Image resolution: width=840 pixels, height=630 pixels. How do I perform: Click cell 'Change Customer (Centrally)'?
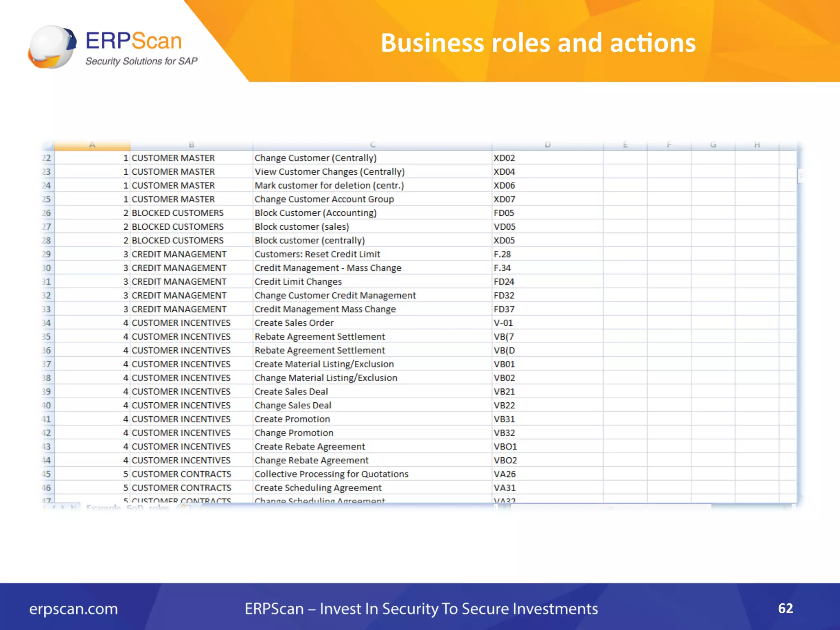[x=372, y=158]
